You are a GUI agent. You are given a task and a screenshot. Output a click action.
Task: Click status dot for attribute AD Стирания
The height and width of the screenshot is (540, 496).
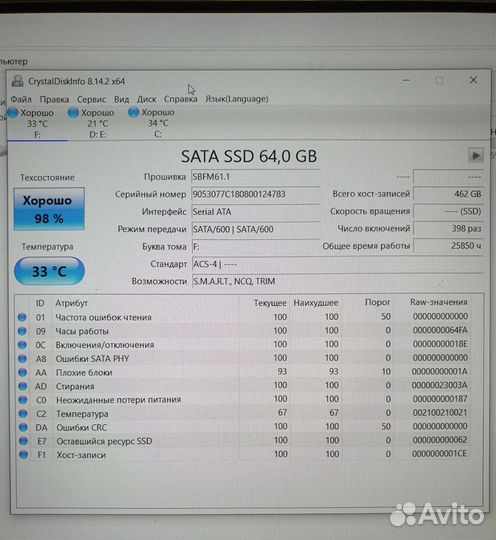[x=23, y=386]
